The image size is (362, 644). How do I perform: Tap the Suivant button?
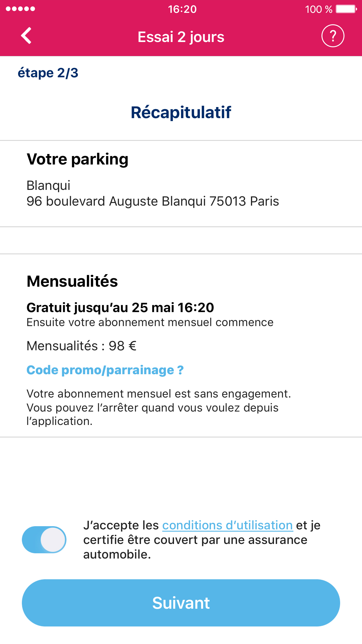181,603
